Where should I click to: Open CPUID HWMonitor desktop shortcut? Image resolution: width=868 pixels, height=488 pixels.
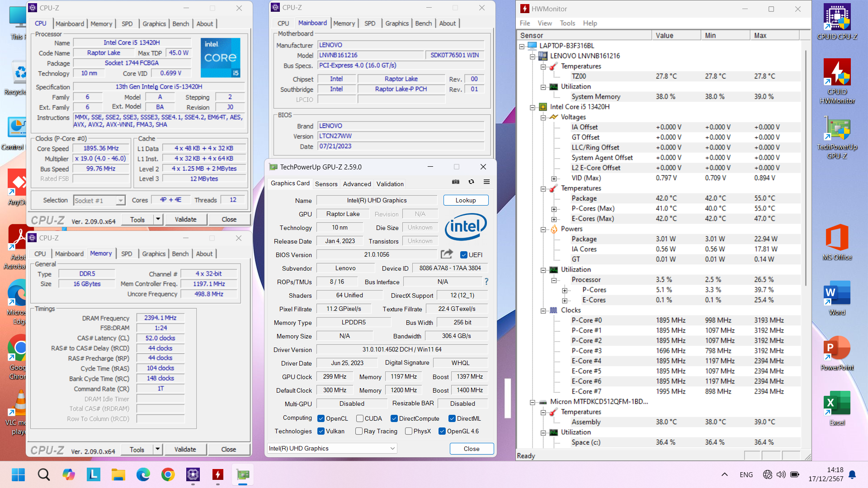tap(837, 81)
